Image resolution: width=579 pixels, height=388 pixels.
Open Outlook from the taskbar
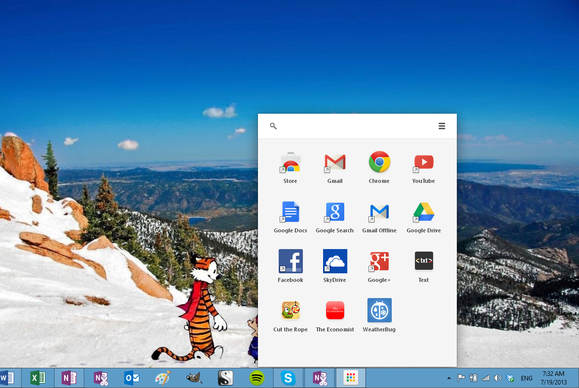132,378
